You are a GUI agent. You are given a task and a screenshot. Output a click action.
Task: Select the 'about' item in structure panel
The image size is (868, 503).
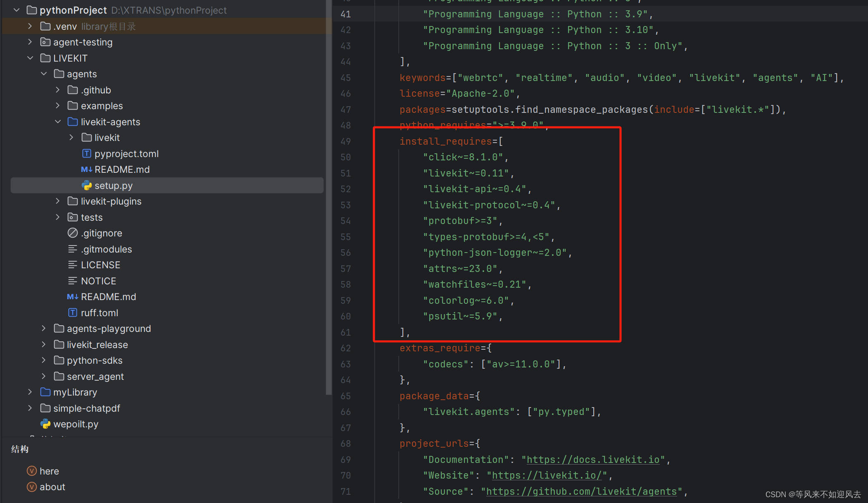tap(52, 487)
